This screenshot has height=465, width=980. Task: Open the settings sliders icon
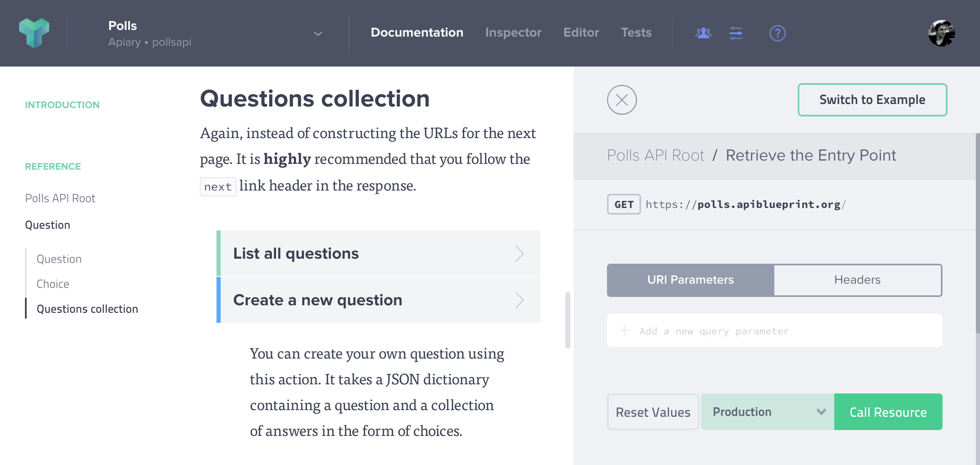point(735,33)
